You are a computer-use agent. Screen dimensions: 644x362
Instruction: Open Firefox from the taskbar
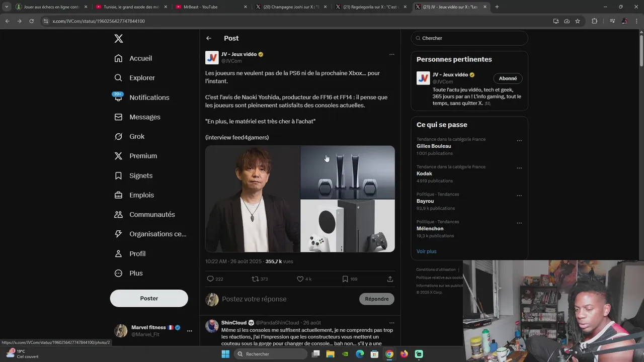(404, 354)
